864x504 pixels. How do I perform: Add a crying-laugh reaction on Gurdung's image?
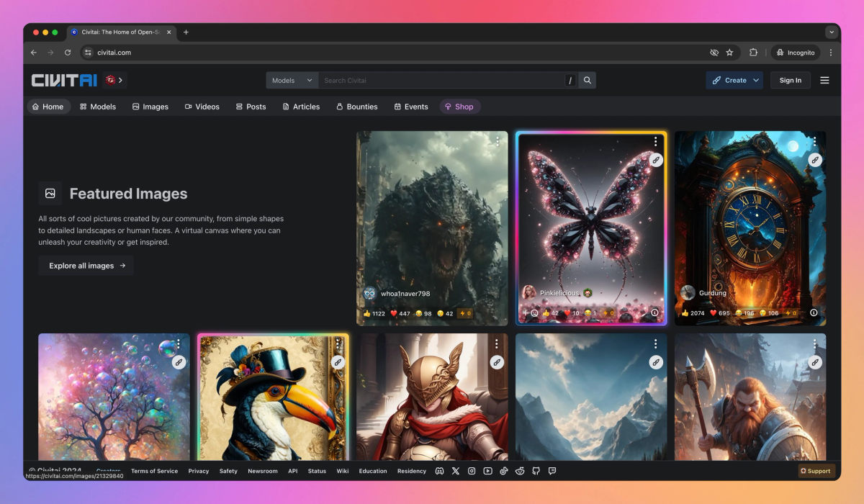[x=739, y=312]
